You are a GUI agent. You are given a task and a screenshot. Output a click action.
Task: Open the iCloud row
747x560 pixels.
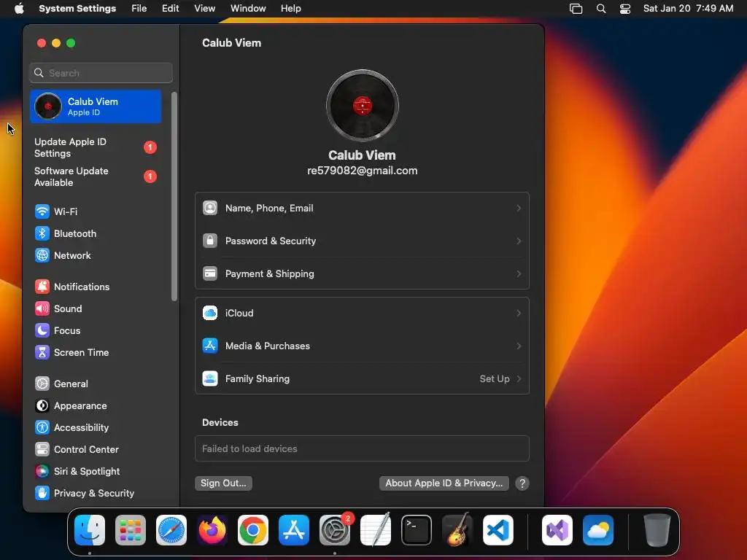pos(362,314)
